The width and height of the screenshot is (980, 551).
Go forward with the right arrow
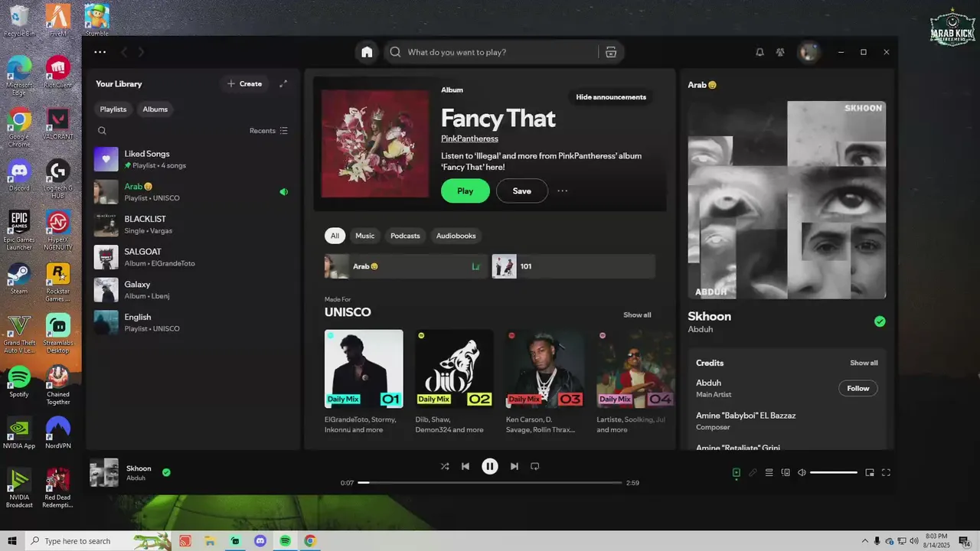[x=142, y=52]
